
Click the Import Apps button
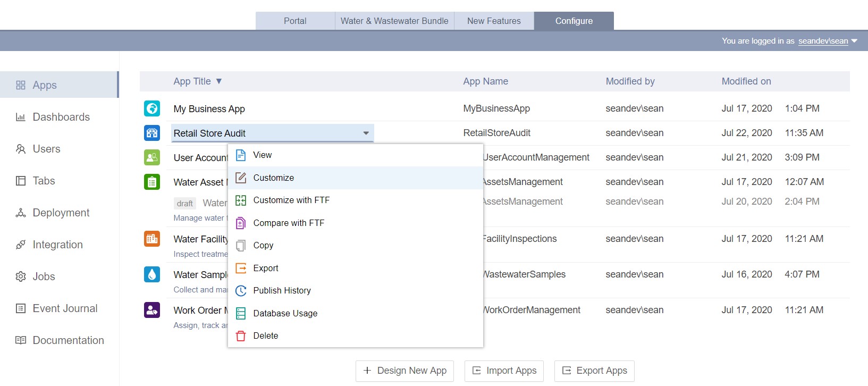(x=504, y=371)
